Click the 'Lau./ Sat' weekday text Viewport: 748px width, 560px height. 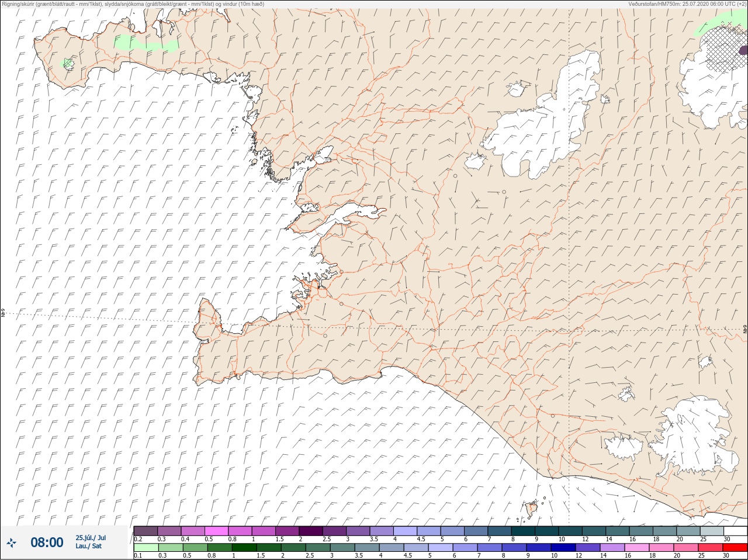click(88, 546)
